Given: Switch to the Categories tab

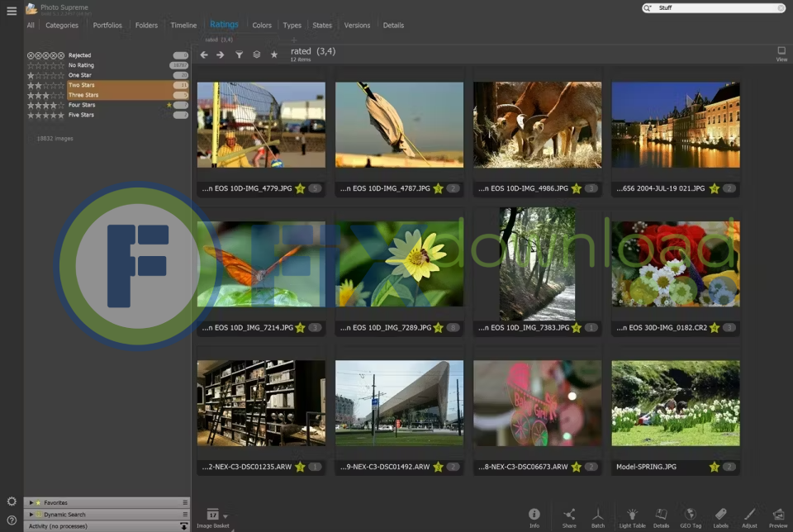Looking at the screenshot, I should coord(62,26).
